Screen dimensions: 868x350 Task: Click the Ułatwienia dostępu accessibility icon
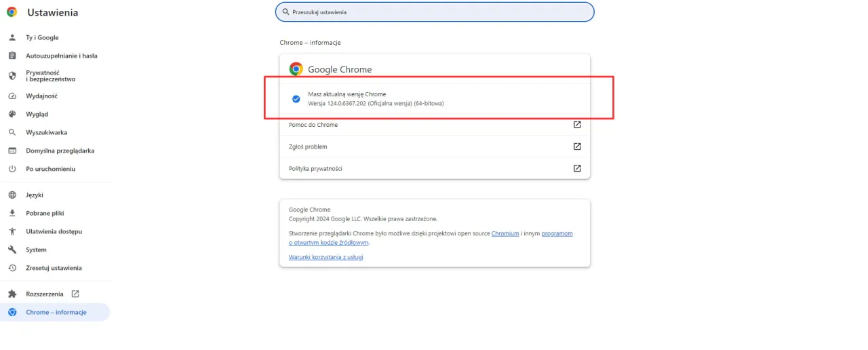(x=12, y=231)
